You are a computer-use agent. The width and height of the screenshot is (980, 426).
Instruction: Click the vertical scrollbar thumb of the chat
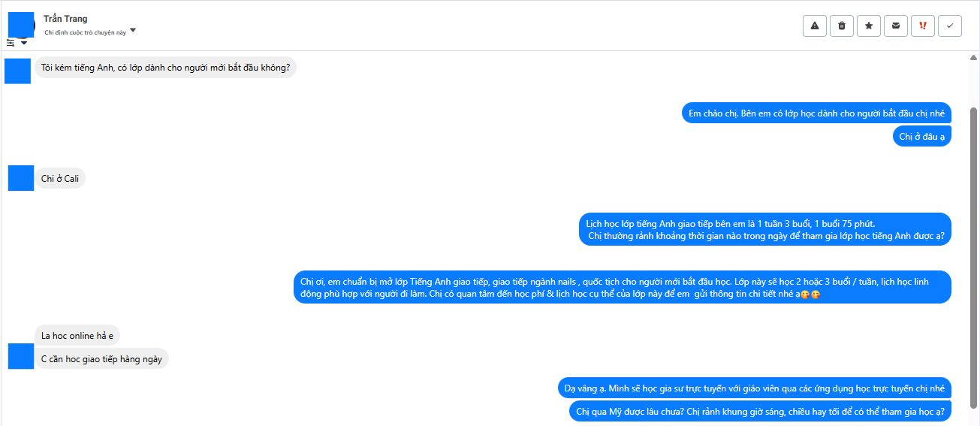click(974, 255)
